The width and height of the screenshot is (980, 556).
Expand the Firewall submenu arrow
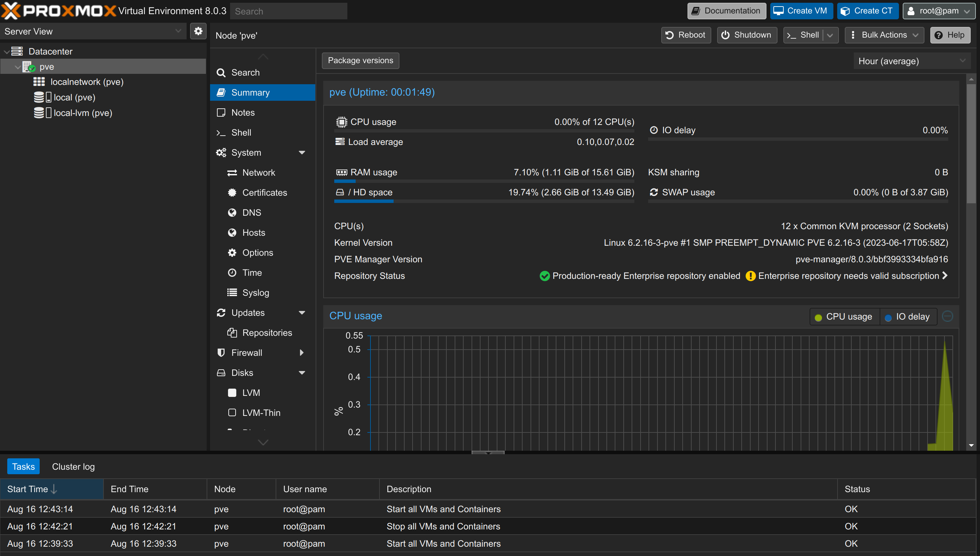point(301,352)
